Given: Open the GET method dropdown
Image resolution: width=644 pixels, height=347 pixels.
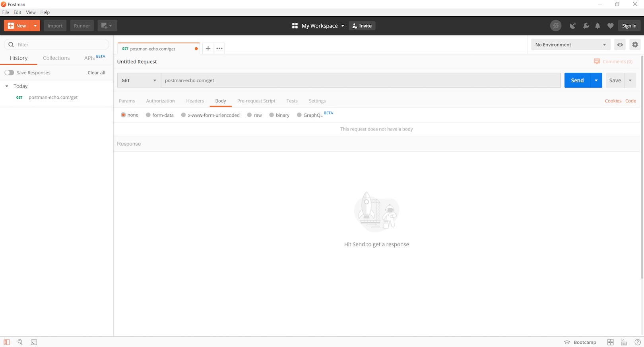Looking at the screenshot, I should tap(139, 80).
